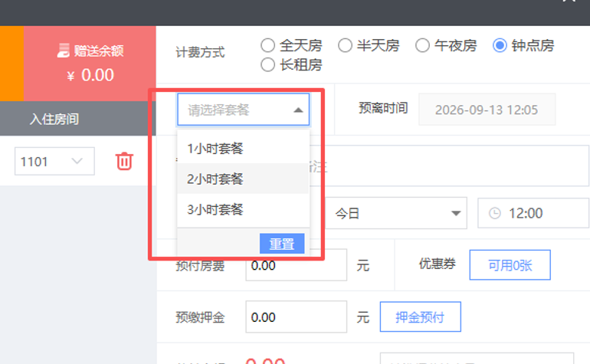
Task: Open the 今日 date dropdown
Action: 396,213
